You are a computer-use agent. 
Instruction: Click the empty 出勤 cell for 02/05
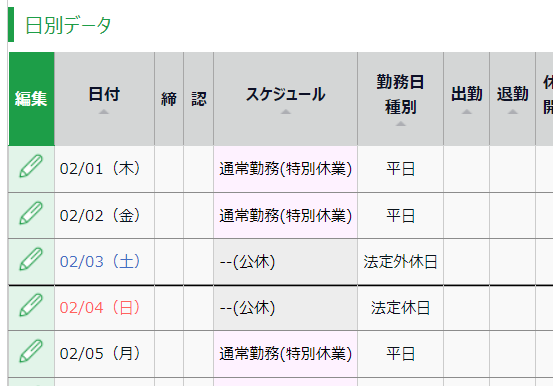click(467, 354)
